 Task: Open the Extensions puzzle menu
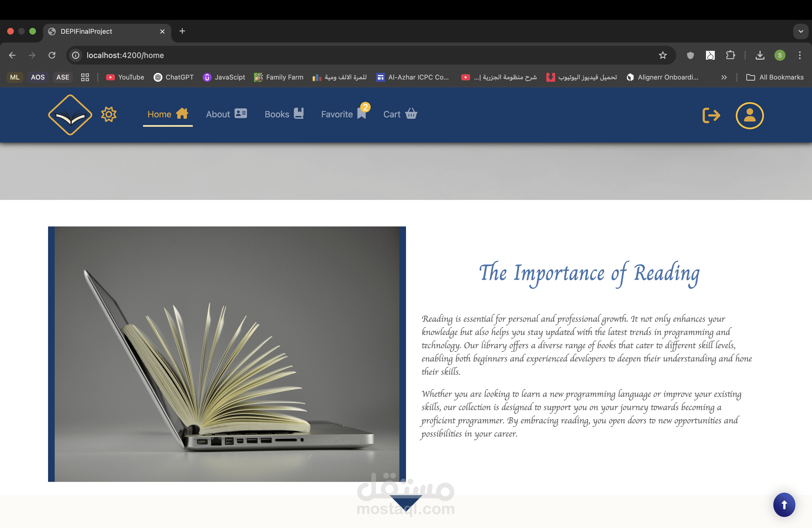pyautogui.click(x=731, y=55)
